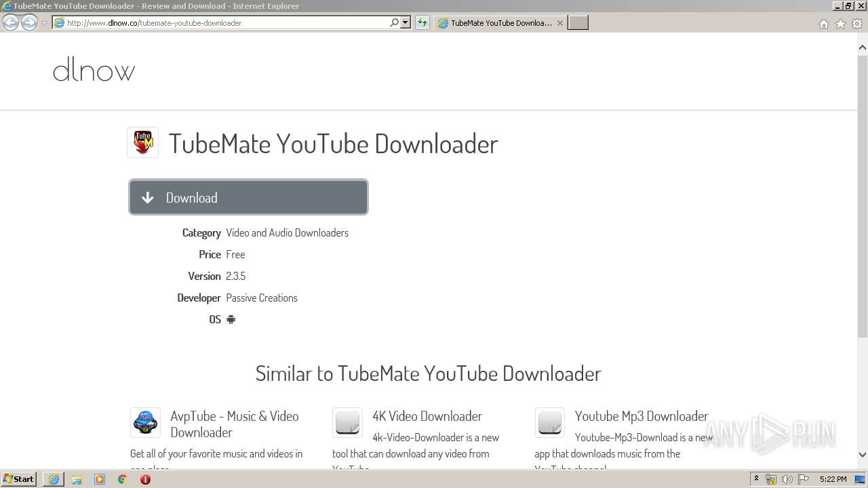Click the version number 2.3.5
Image resolution: width=868 pixels, height=488 pixels.
(235, 276)
